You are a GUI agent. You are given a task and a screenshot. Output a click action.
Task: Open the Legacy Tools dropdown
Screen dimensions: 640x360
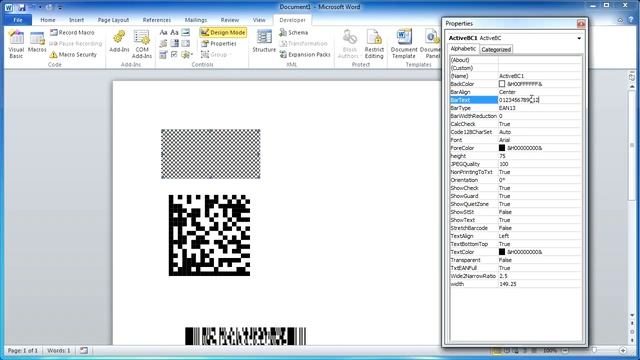pyautogui.click(x=187, y=54)
